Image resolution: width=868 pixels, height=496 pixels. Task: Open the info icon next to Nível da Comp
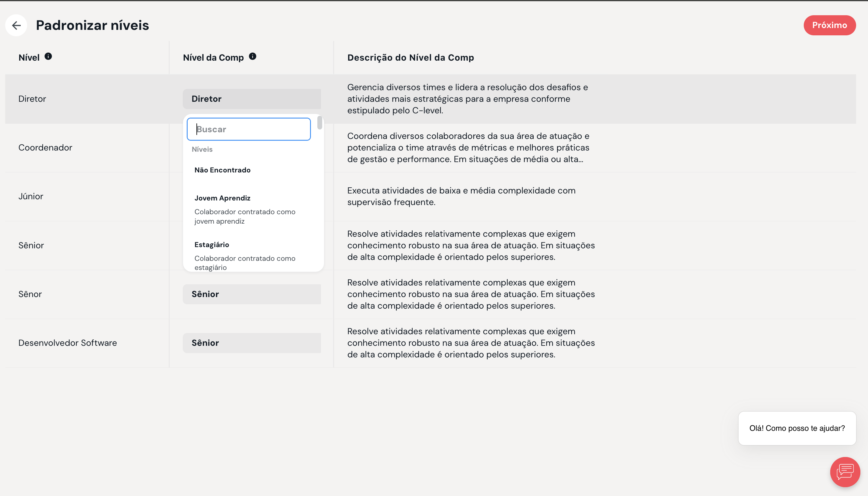[252, 56]
